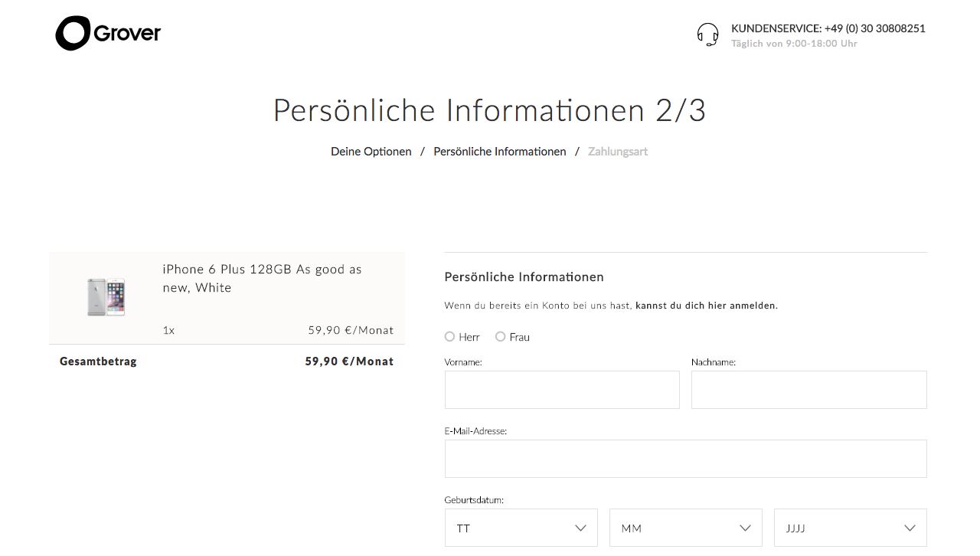Click the 'Täglich von 9:00-18:00 Uhr' text
Image resolution: width=980 pixels, height=556 pixels.
tap(794, 44)
